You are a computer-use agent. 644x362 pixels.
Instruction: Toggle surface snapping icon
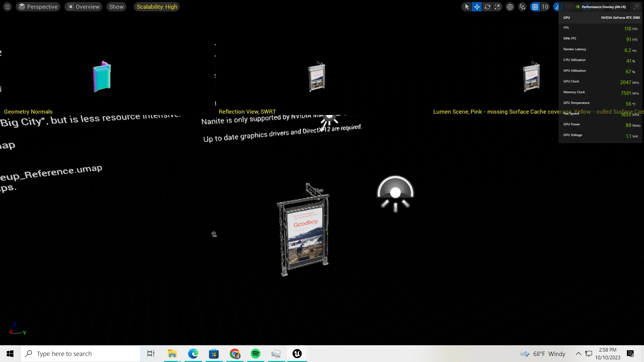click(x=522, y=7)
